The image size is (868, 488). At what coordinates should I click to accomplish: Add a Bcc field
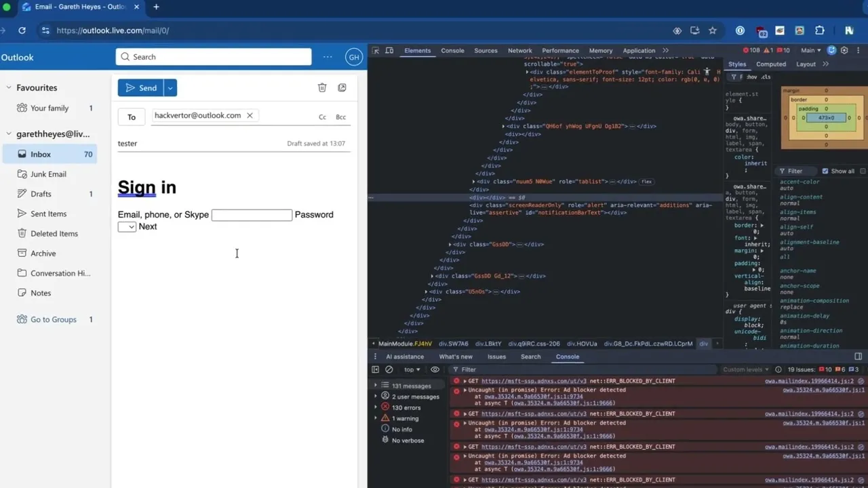[x=341, y=117]
